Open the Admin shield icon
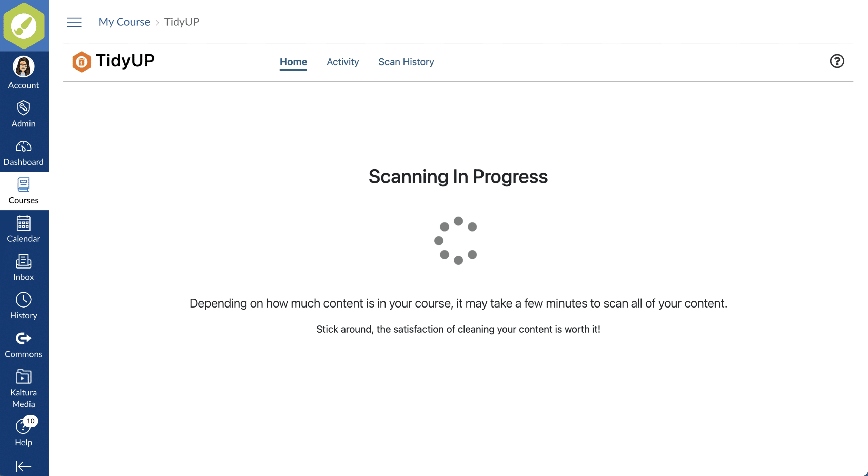The width and height of the screenshot is (868, 476). pos(23,108)
